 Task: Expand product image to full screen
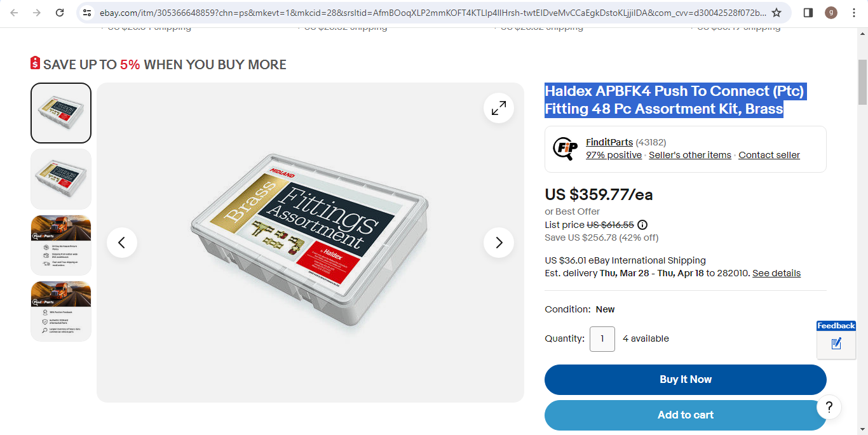pyautogui.click(x=499, y=108)
